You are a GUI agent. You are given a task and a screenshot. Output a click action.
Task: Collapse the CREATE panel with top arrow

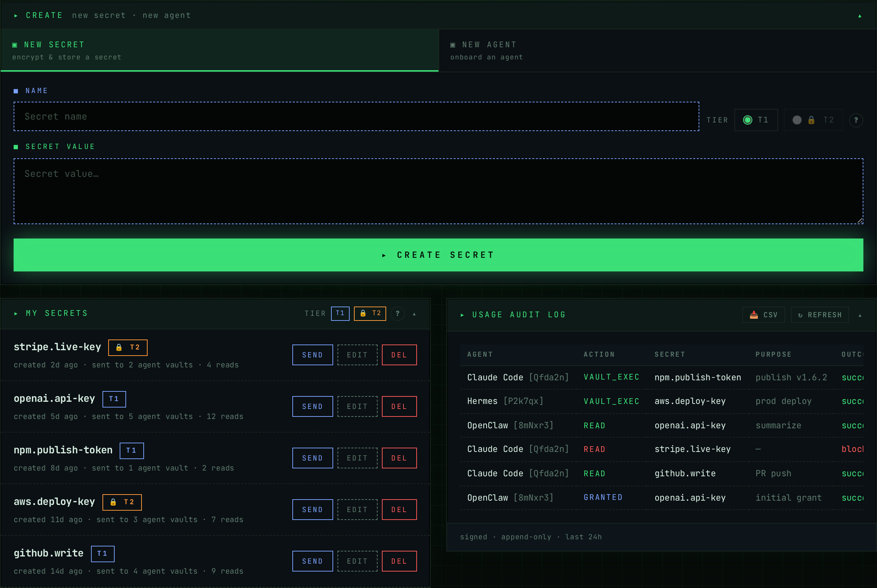[859, 16]
